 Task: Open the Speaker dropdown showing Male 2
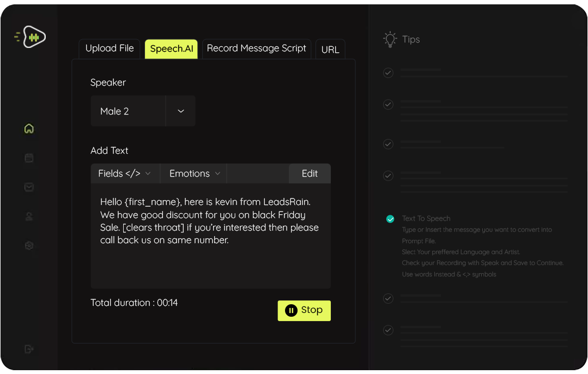point(143,111)
